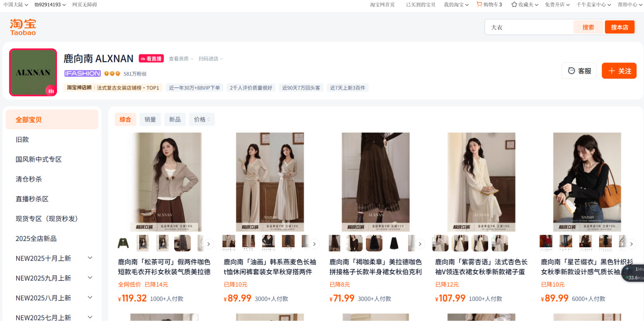Click the 客服 customer service button
The height and width of the screenshot is (321, 644).
pos(579,71)
